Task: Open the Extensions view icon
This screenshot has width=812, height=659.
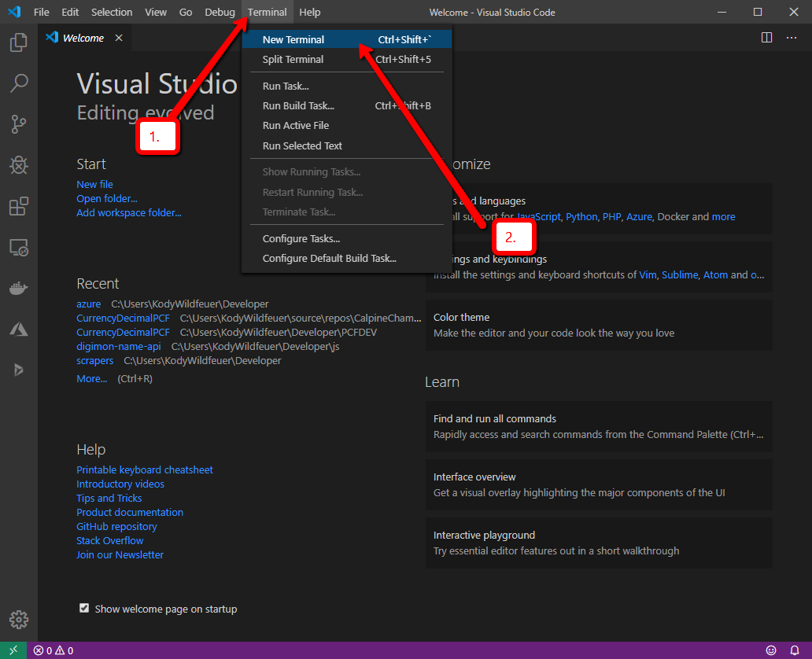Action: pos(19,206)
